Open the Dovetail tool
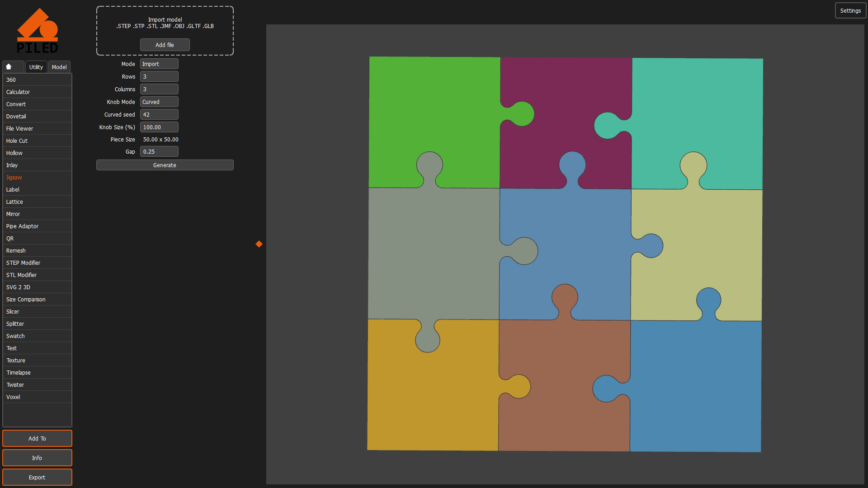Screen dimensions: 868x488 pos(37,117)
